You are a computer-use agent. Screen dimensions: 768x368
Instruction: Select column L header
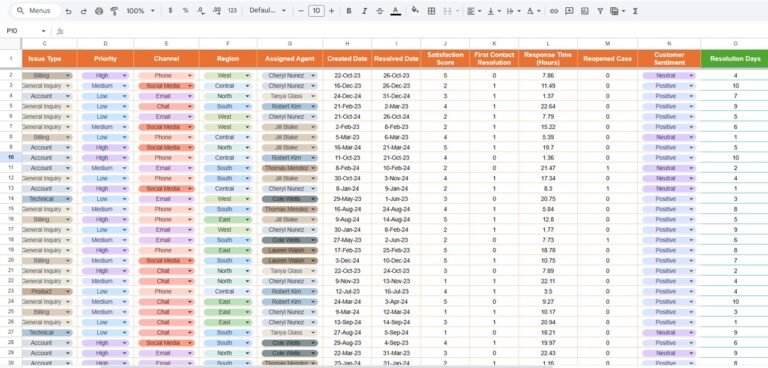548,44
